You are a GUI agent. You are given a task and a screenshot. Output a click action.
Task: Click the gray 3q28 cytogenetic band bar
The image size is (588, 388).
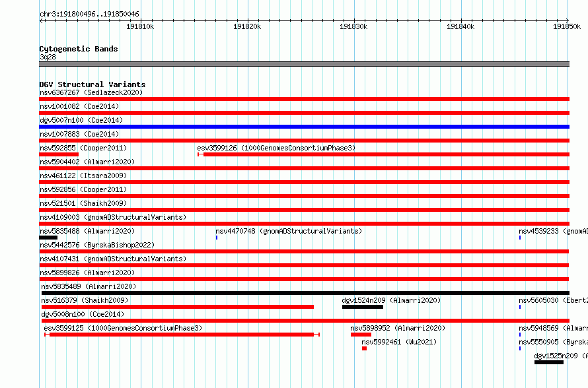point(304,64)
